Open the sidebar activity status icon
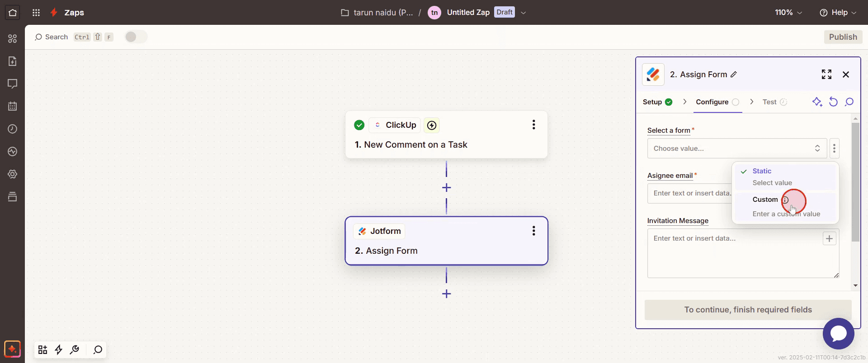This screenshot has width=868, height=363. (12, 152)
